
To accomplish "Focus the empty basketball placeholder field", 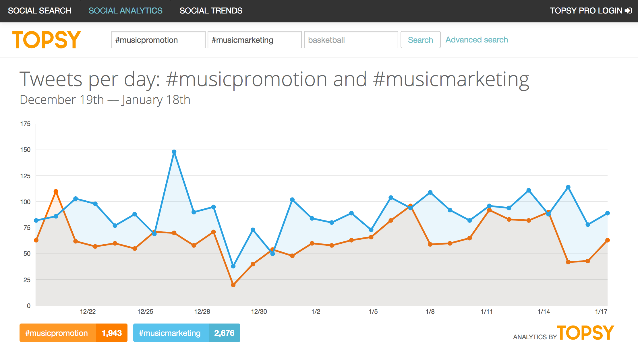I will point(351,40).
